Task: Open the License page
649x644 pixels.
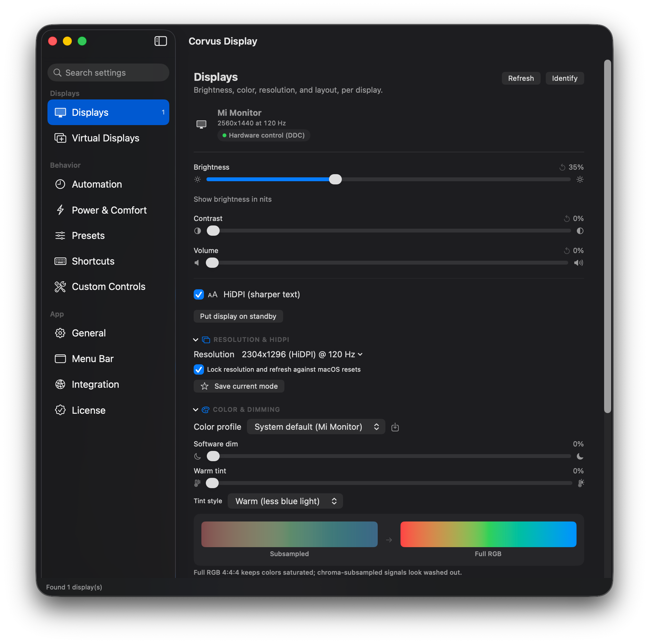Action: click(x=108, y=410)
